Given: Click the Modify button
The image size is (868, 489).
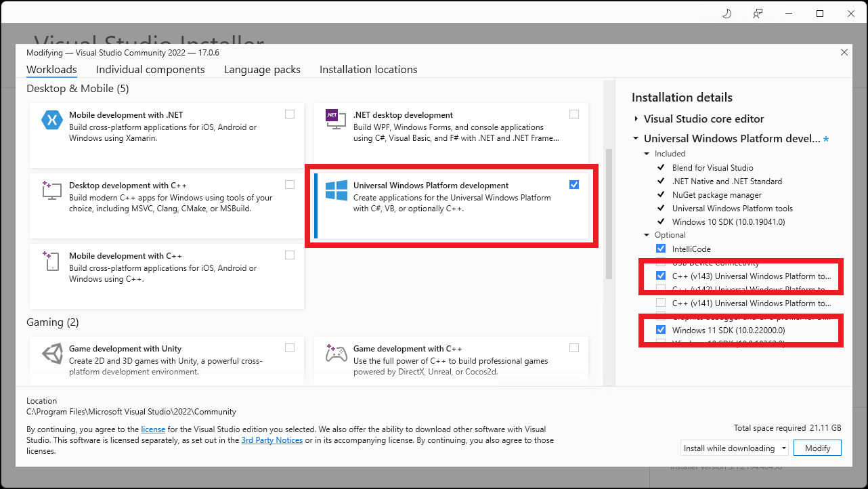Looking at the screenshot, I should pyautogui.click(x=818, y=448).
